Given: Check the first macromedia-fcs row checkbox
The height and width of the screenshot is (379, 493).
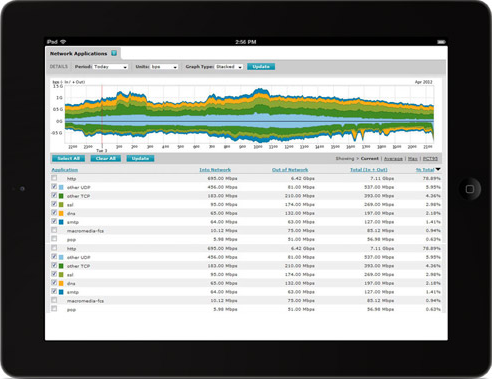Looking at the screenshot, I should tap(54, 230).
